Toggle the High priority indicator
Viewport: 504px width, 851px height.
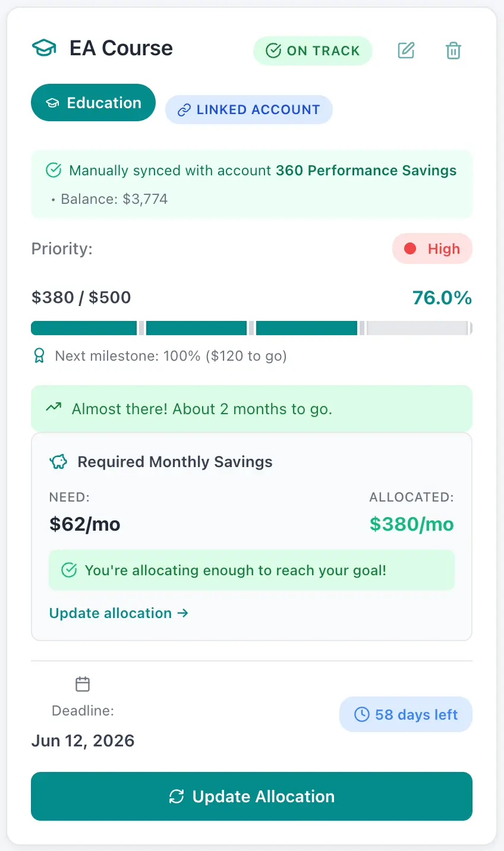coord(432,248)
